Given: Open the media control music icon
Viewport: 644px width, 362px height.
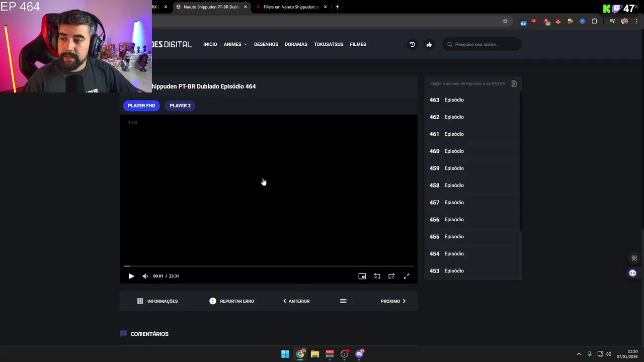Looking at the screenshot, I should 612,21.
